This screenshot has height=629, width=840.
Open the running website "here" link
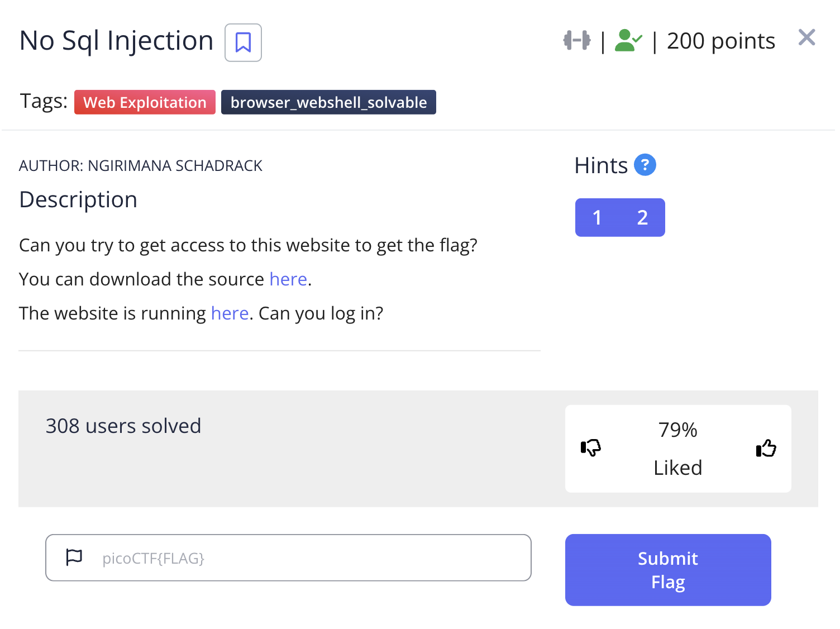click(230, 313)
